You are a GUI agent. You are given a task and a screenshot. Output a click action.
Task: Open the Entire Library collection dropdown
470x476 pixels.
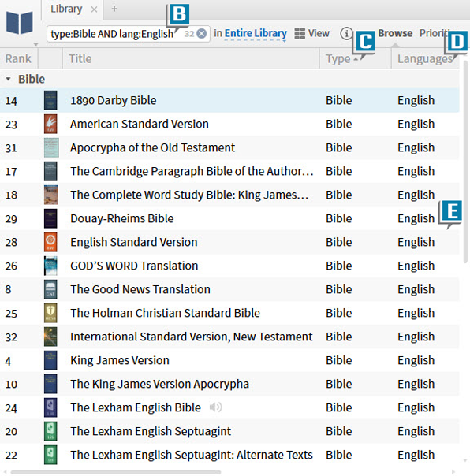coord(256,33)
